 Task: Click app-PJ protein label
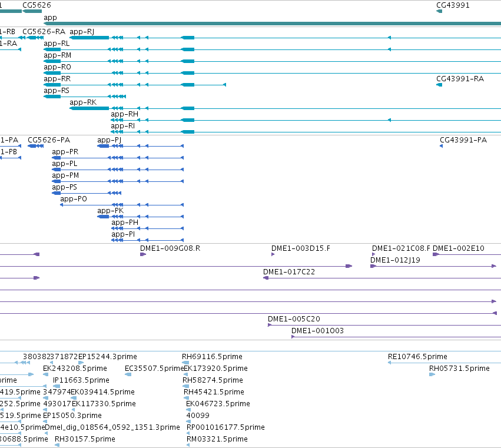[110, 140]
